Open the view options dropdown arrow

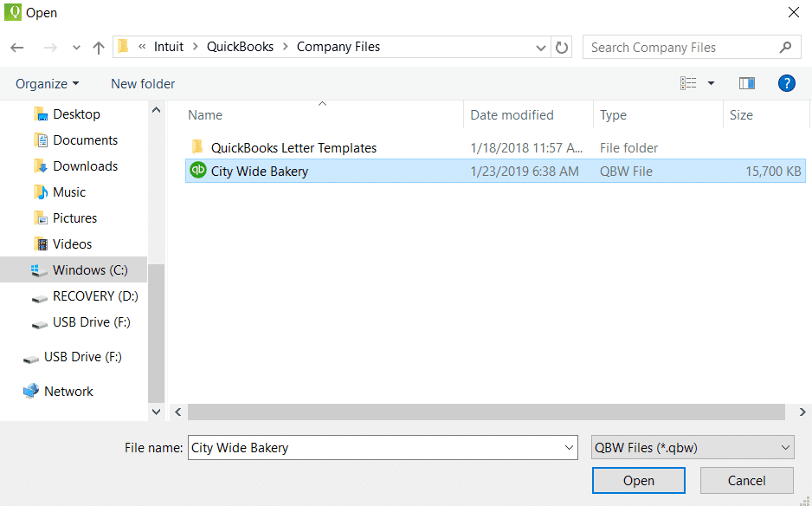click(711, 83)
